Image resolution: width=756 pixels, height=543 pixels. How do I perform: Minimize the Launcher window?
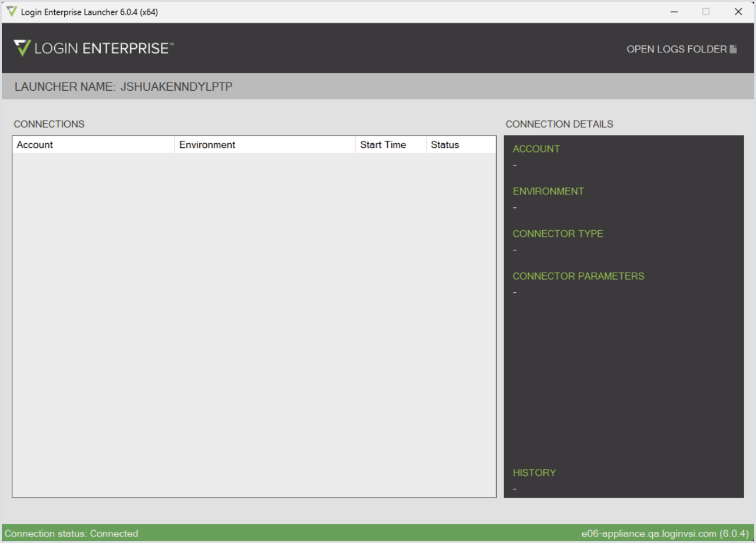(x=674, y=12)
